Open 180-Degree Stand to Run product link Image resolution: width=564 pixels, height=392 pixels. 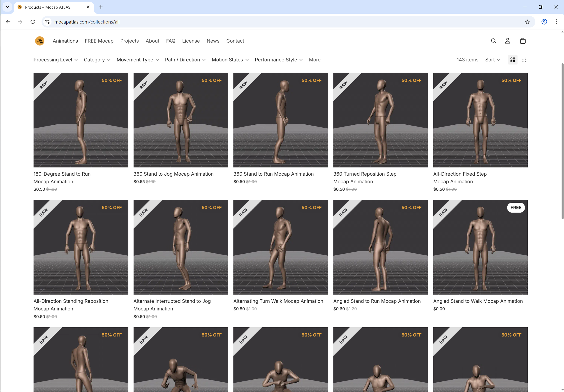[x=62, y=177]
